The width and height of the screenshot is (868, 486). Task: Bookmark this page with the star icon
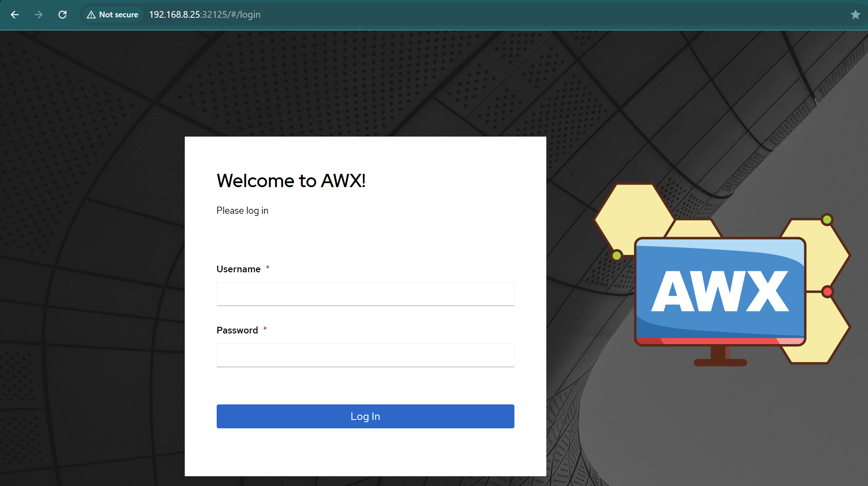(x=855, y=15)
